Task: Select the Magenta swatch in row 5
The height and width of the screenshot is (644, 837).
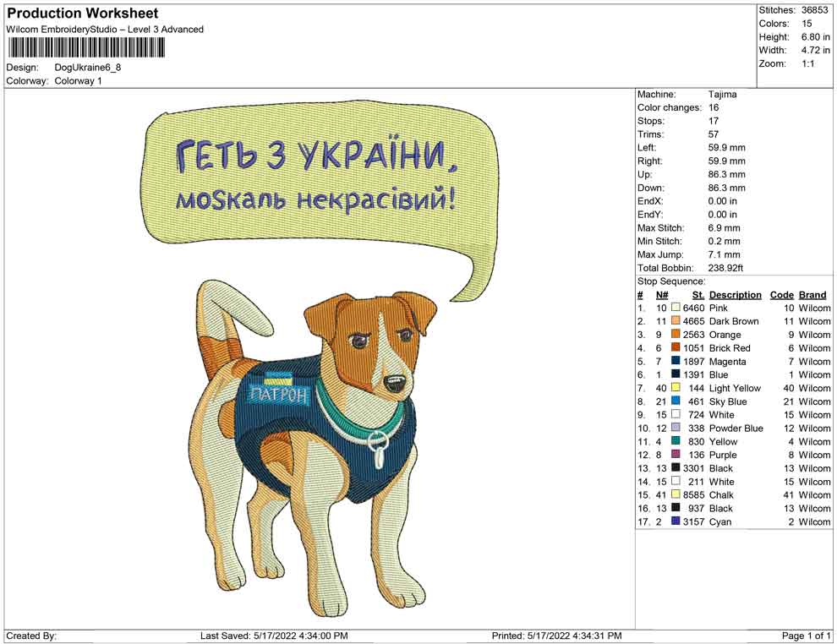Action: pos(676,361)
